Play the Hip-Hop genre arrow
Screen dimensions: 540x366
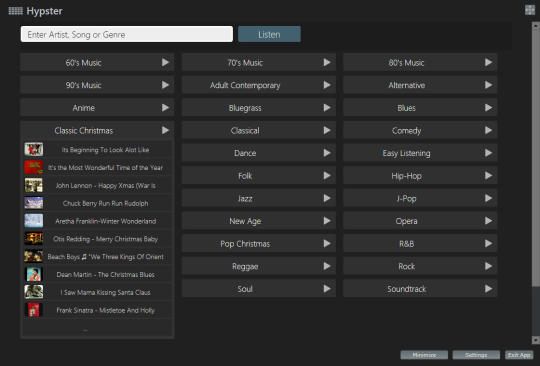488,176
